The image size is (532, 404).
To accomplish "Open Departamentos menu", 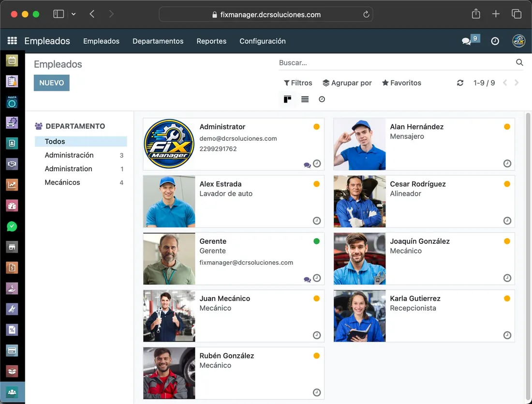I will (x=158, y=41).
